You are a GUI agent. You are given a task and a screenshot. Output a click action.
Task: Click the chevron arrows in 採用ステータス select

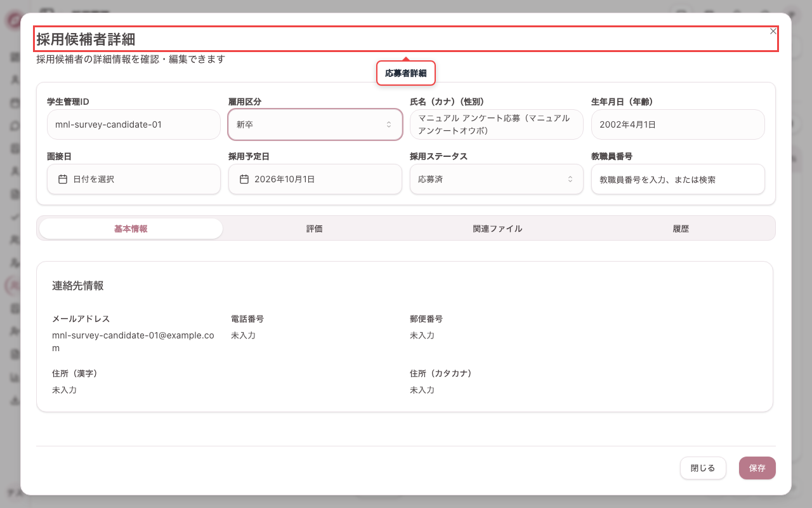570,179
